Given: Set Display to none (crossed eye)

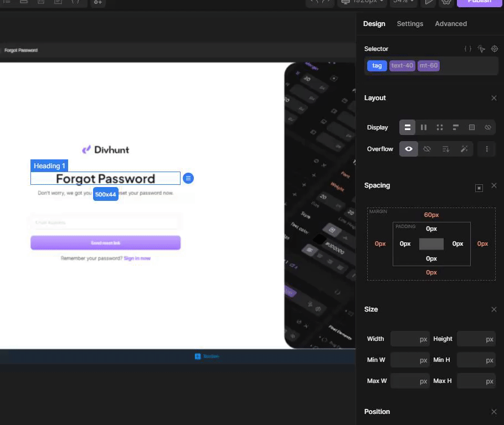Looking at the screenshot, I should [x=487, y=127].
